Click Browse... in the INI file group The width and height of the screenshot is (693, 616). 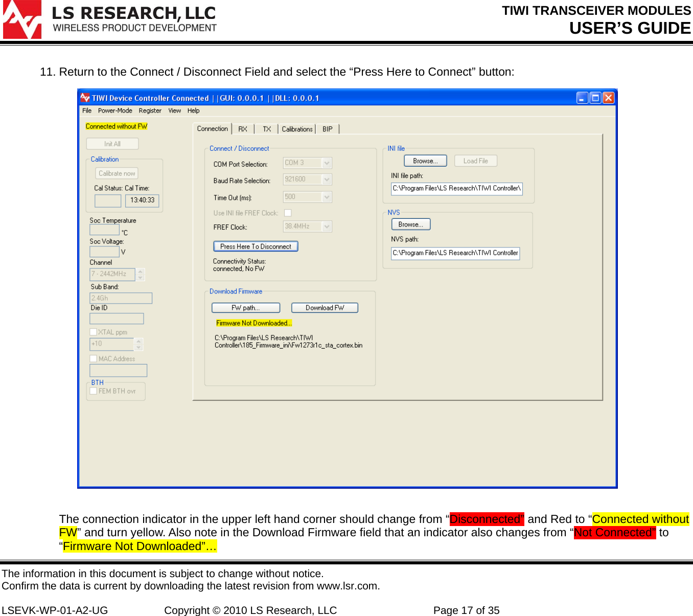click(426, 161)
